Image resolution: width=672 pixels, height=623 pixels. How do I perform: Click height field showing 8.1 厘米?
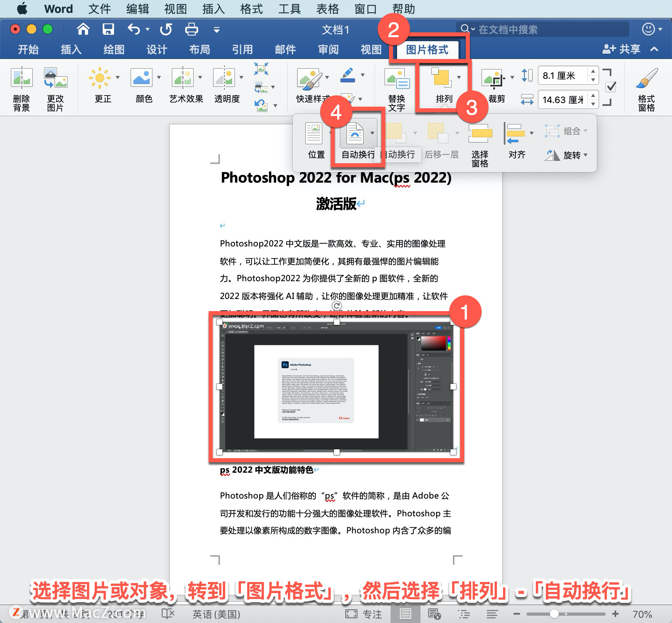tap(563, 76)
